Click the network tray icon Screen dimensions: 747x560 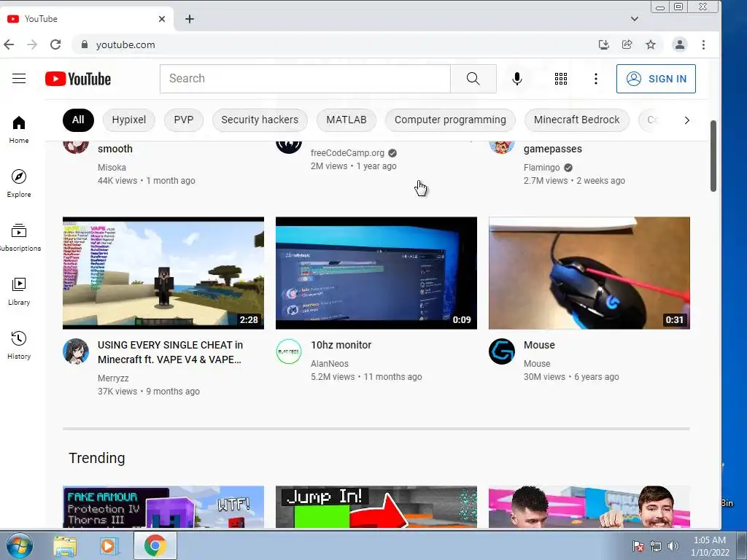(656, 546)
